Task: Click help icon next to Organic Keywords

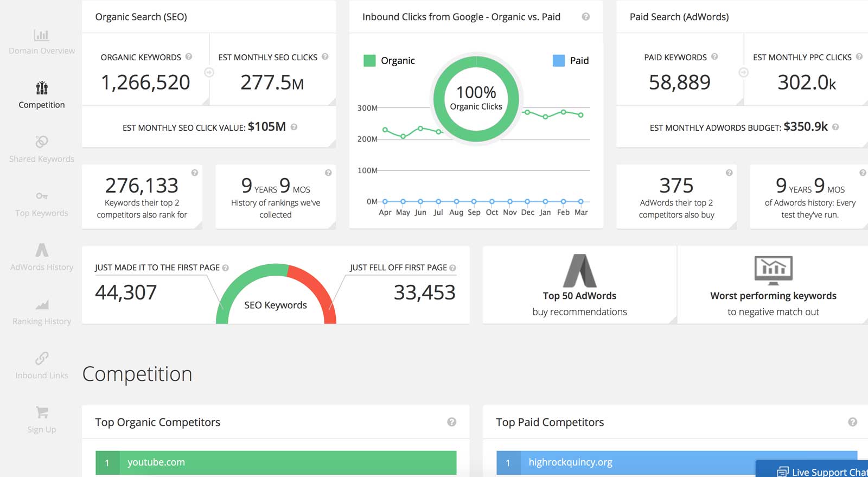Action: click(189, 56)
